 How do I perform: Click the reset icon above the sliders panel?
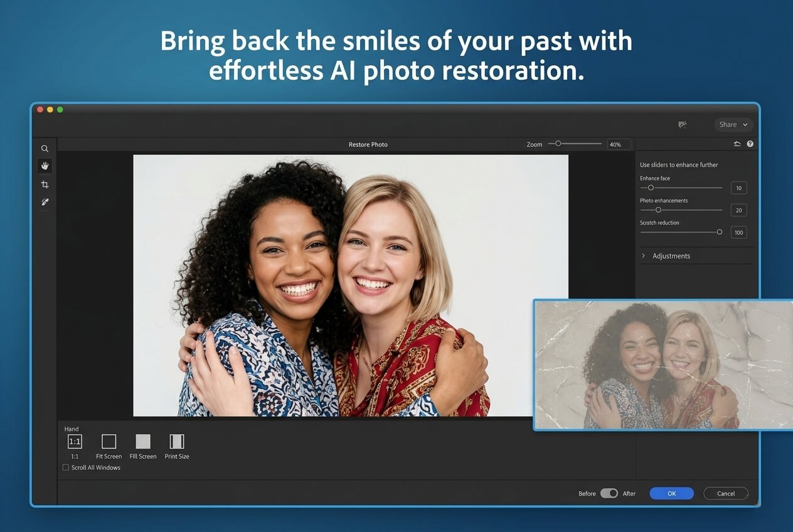(x=738, y=144)
